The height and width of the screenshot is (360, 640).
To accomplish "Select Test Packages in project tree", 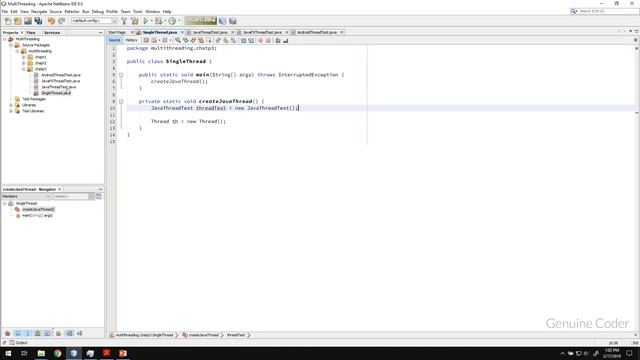I will [34, 99].
